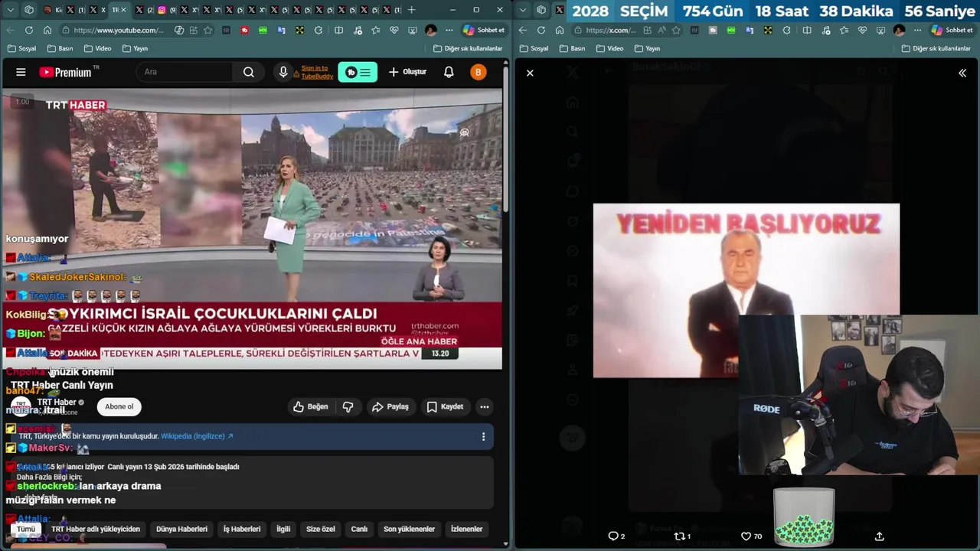Screen dimensions: 980x551
Task: Start voice search with the microphone icon
Action: (283, 72)
